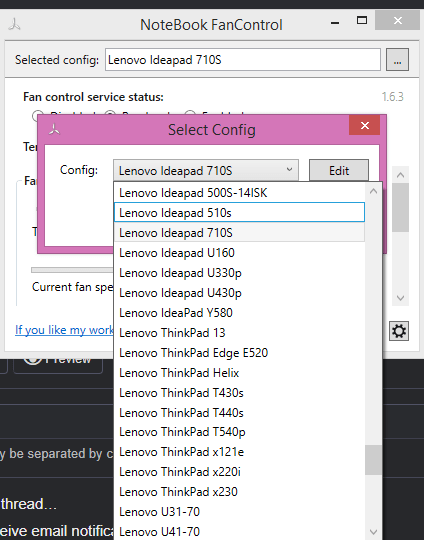The height and width of the screenshot is (540, 424).
Task: Click the Select Config dialog fan icon
Action: pos(54,130)
